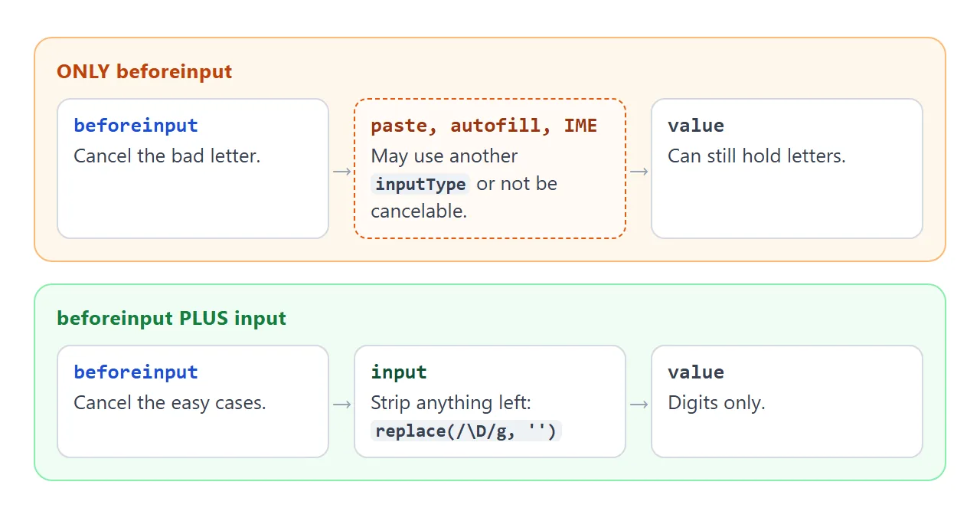Click 'Cancel the bad letter.' text
Image resolution: width=980 pixels, height=521 pixels.
(167, 156)
